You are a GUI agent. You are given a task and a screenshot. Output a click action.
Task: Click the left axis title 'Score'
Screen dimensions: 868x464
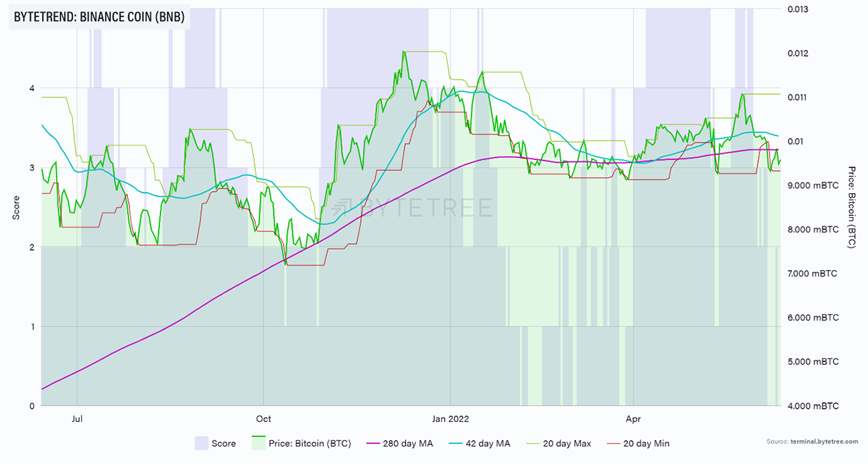tap(15, 208)
